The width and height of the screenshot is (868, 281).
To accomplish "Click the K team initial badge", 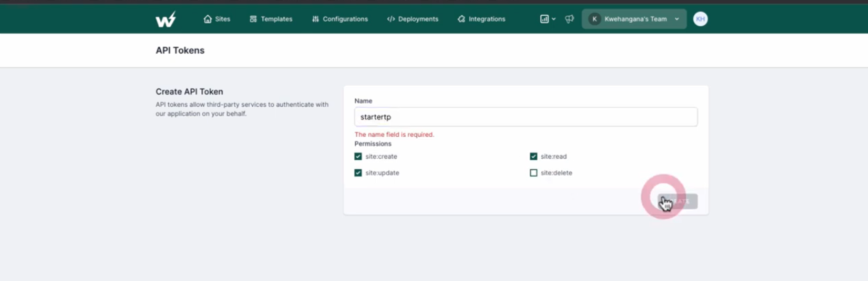I will coord(594,19).
